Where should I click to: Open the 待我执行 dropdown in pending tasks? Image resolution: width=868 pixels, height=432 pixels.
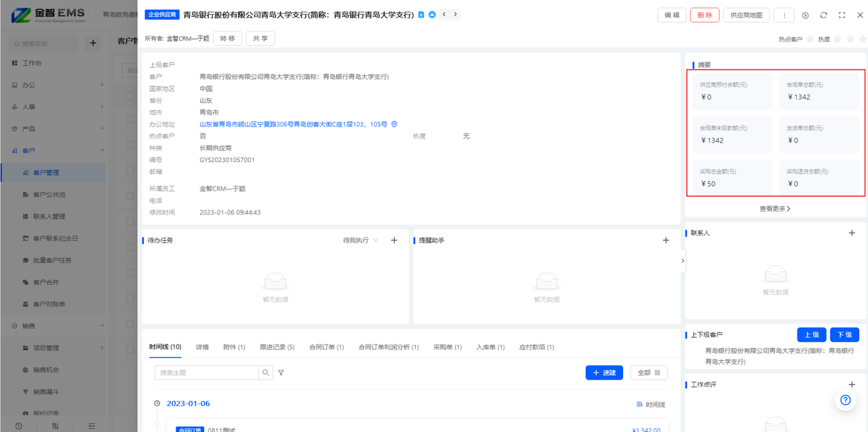tap(361, 240)
